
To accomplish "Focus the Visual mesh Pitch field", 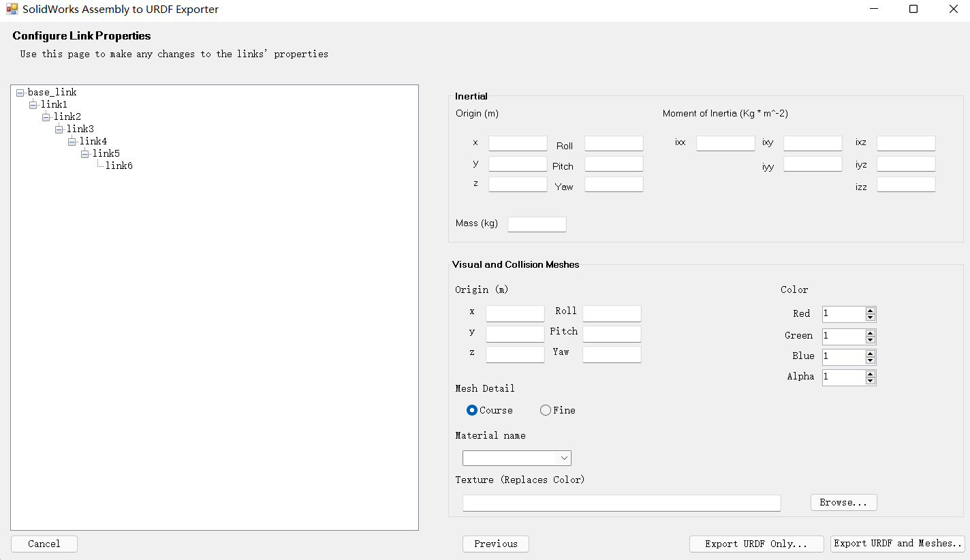I will coord(612,334).
